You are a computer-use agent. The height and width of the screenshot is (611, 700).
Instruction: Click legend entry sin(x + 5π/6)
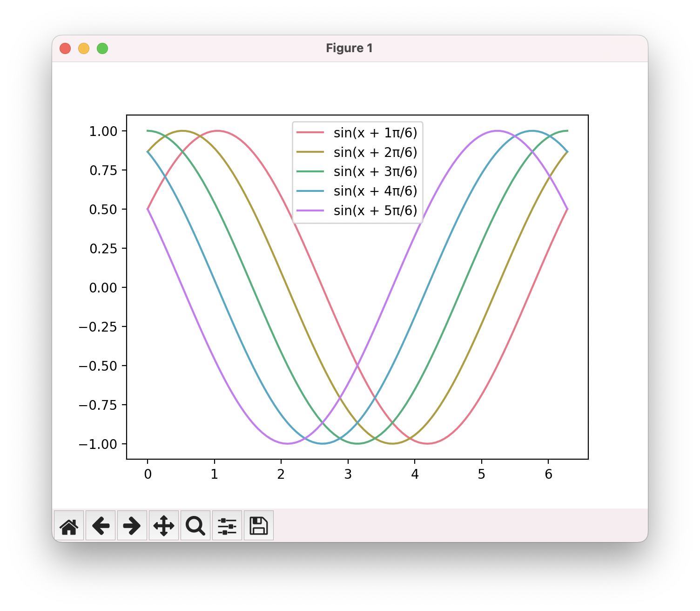375,210
